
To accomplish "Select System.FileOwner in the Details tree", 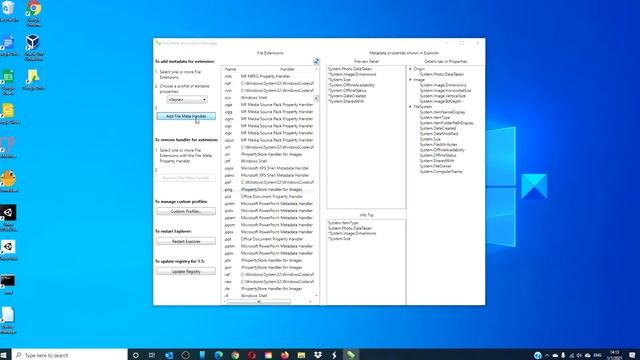I will 436,166.
